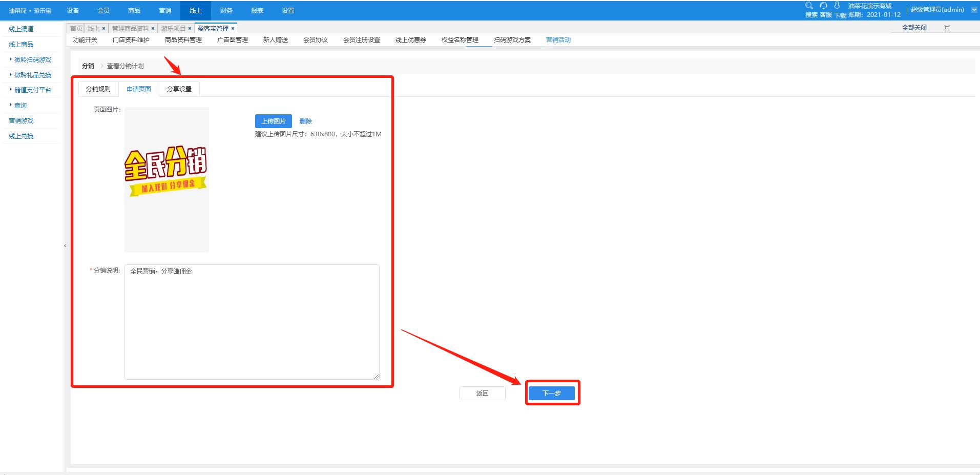
Task: Click the 油菜花演示商城 store name
Action: [x=870, y=6]
